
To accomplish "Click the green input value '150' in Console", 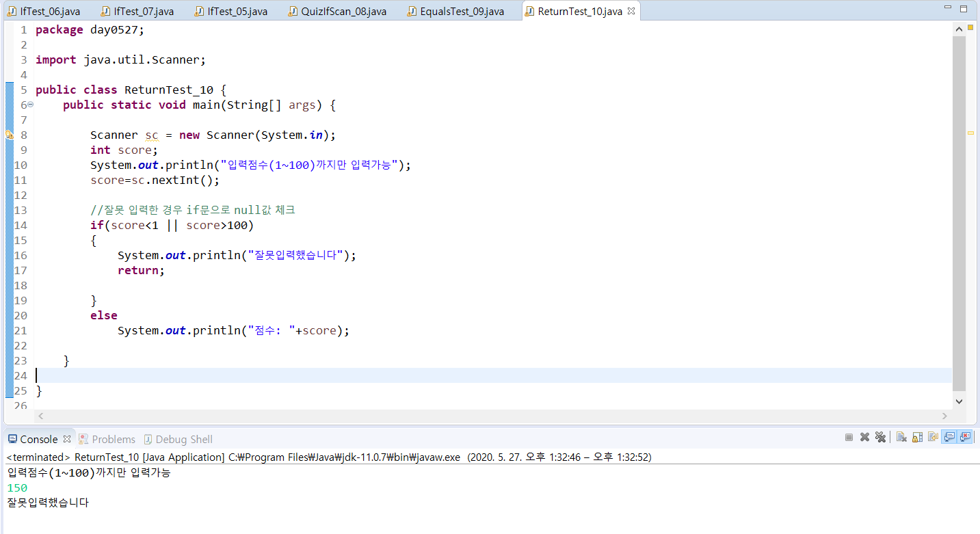I will click(17, 488).
